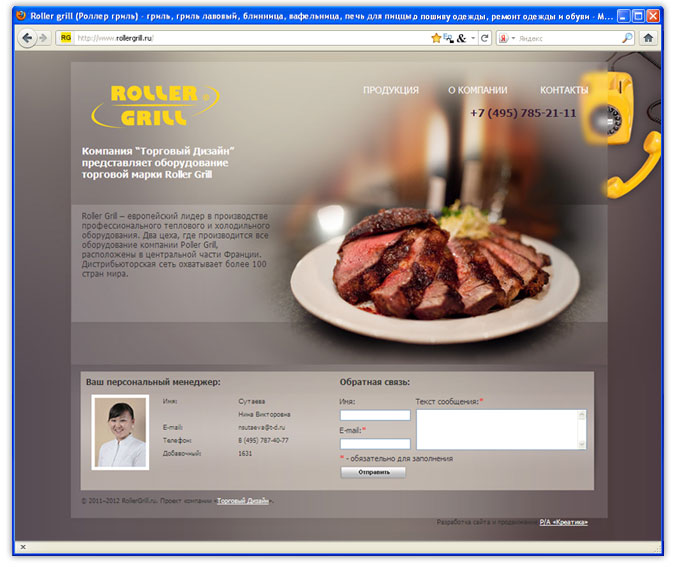The height and width of the screenshot is (567, 678).
Task: Go to the home page icon
Action: pyautogui.click(x=648, y=38)
